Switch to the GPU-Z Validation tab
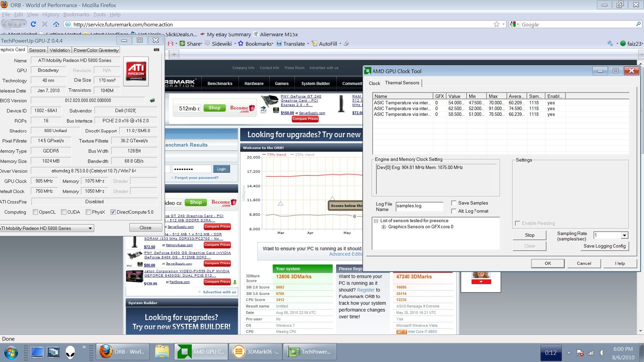The image size is (644, 362). coord(60,50)
